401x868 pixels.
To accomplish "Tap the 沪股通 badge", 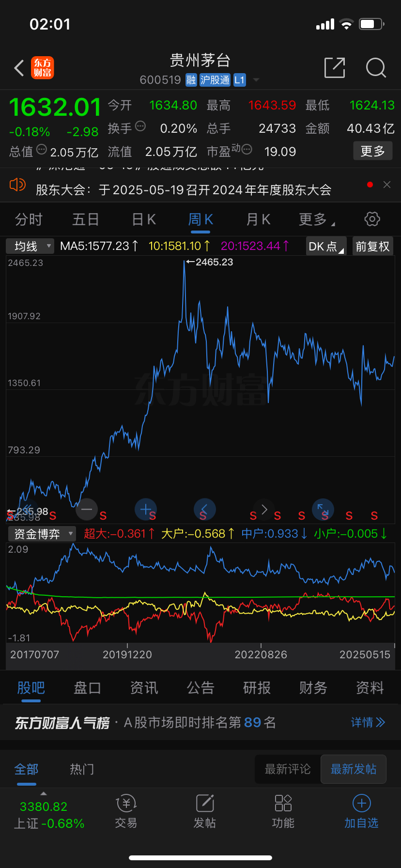I will 215,80.
